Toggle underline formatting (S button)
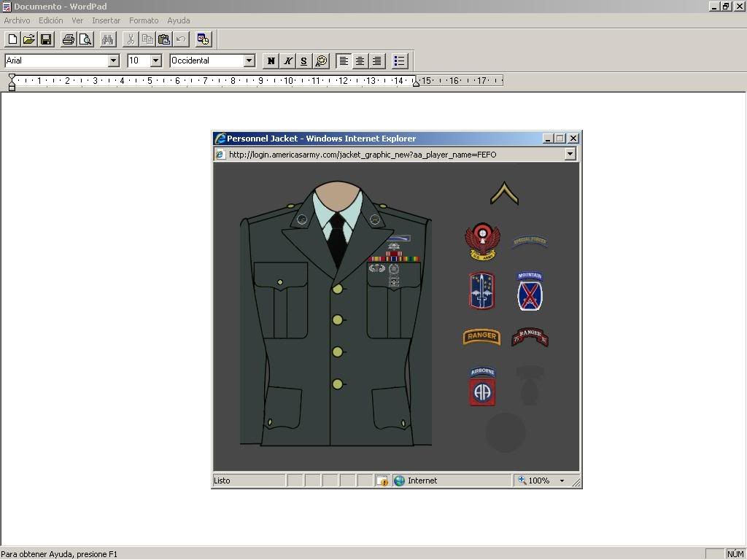747x560 pixels. point(304,61)
